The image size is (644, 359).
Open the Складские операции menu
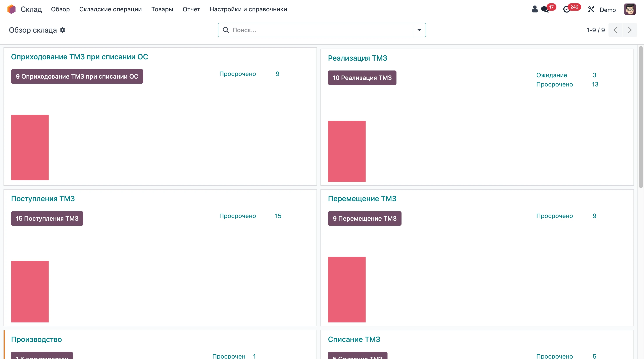pos(110,9)
